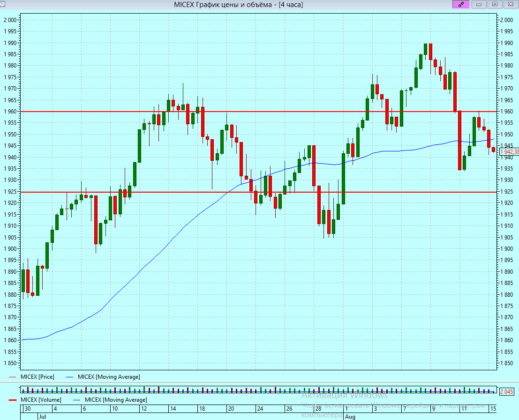Click date label '18' on the time axis

click(202, 409)
